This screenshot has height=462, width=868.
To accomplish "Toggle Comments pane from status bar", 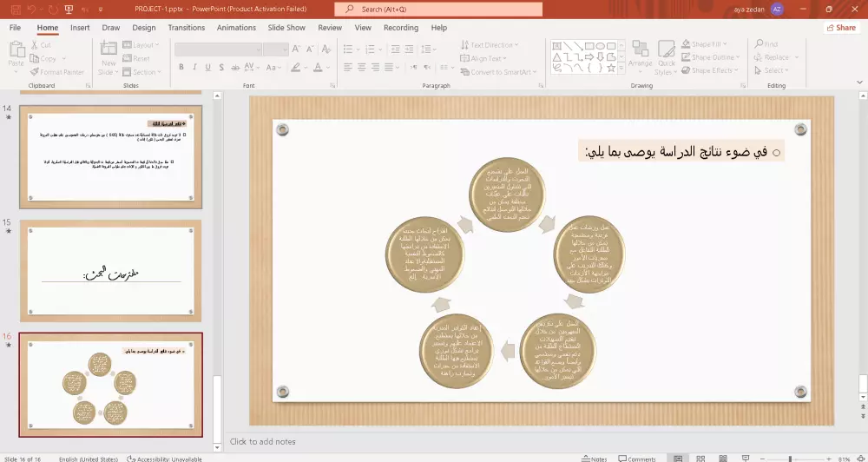I will click(637, 459).
